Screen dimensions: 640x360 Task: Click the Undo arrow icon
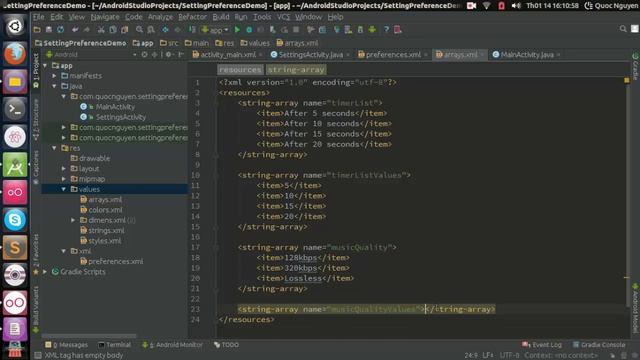pyautogui.click(x=75, y=30)
